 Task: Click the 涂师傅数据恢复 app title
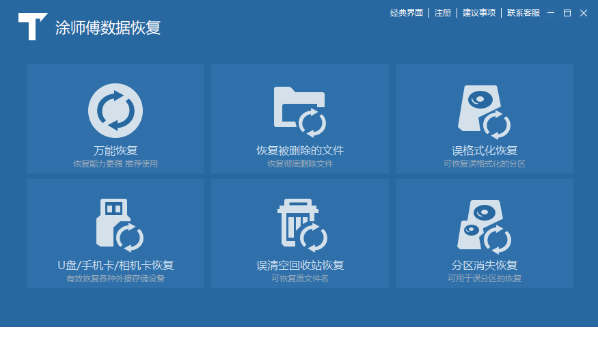pyautogui.click(x=108, y=28)
